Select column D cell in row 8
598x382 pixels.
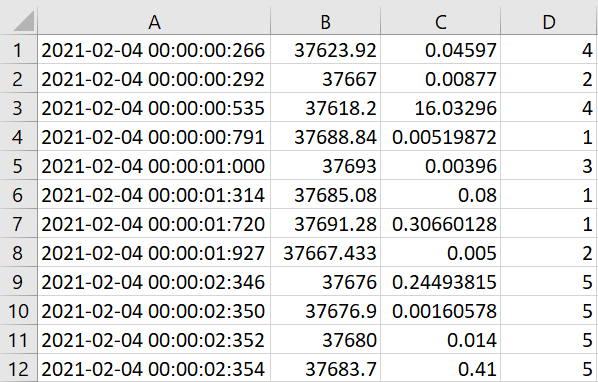point(549,252)
